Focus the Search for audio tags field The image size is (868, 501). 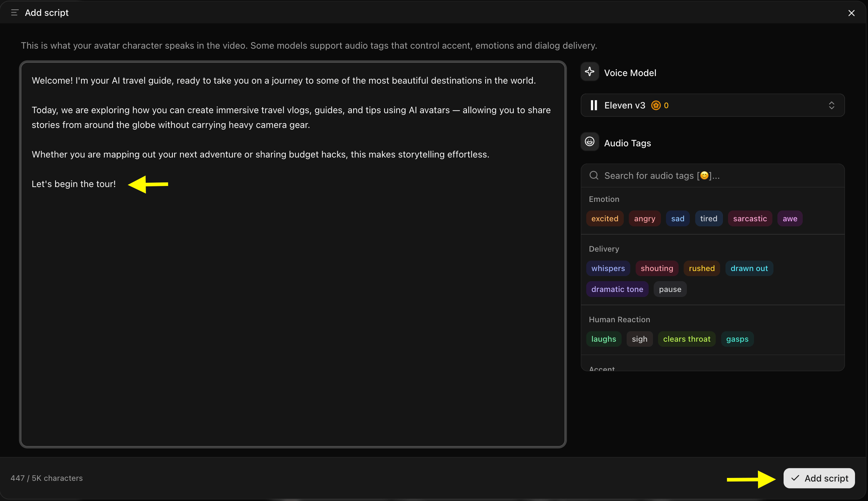click(713, 176)
